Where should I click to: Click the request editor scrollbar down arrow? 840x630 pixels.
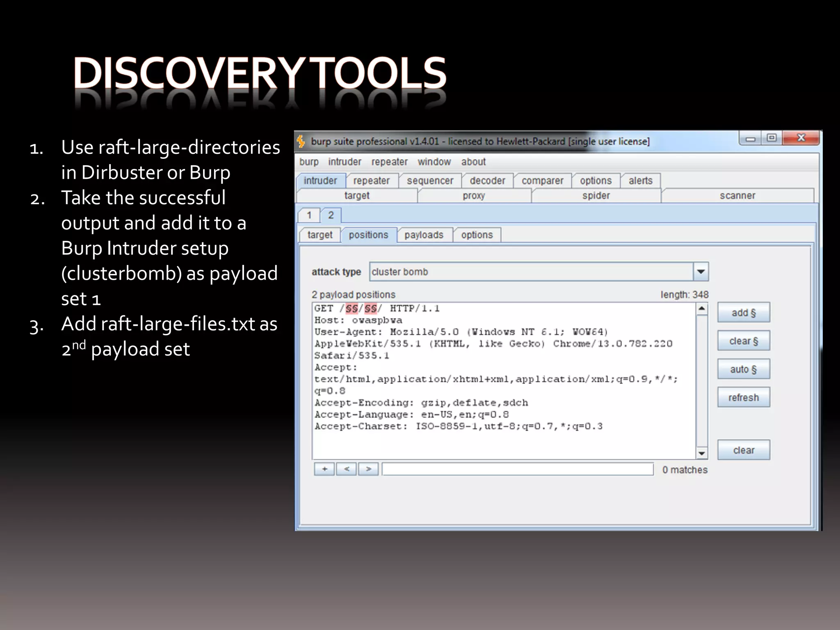702,453
